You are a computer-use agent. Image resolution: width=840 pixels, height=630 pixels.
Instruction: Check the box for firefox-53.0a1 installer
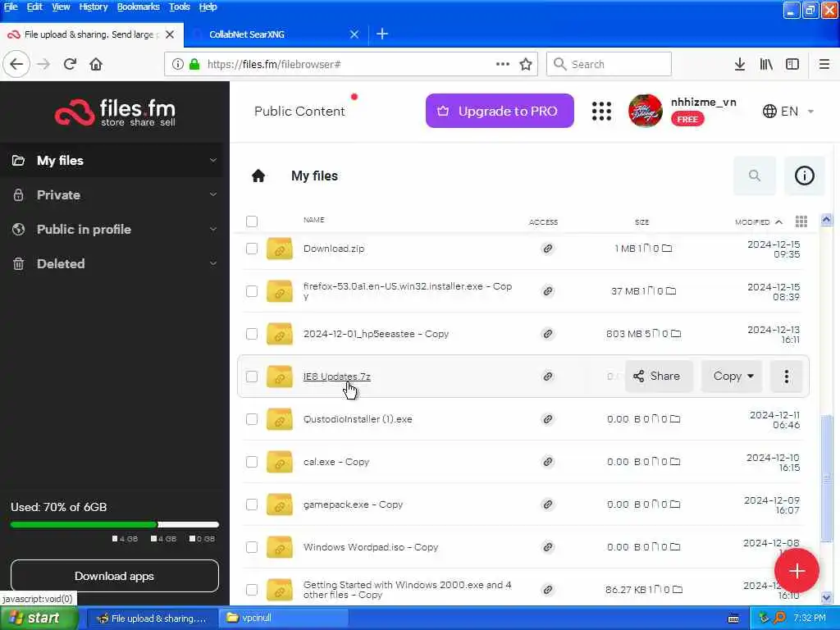[x=252, y=291]
